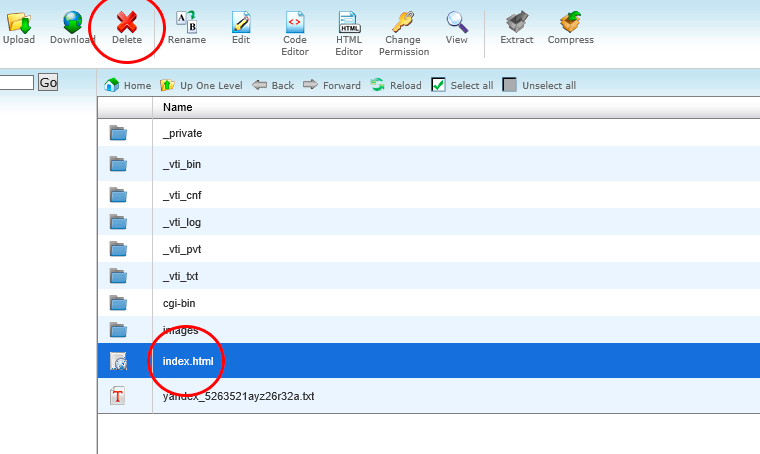Image resolution: width=760 pixels, height=454 pixels.
Task: Click folder icon of _vti_bin row
Action: pyautogui.click(x=118, y=164)
